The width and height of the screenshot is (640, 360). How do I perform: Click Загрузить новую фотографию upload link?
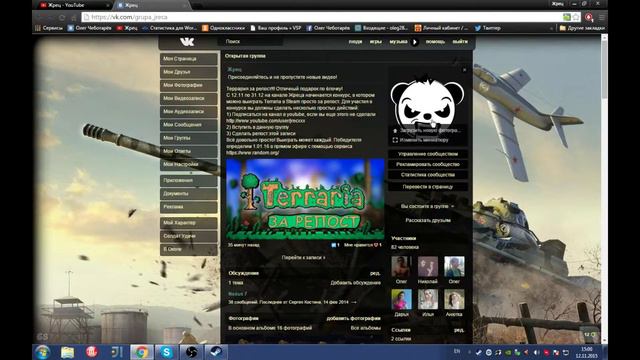pos(427,131)
